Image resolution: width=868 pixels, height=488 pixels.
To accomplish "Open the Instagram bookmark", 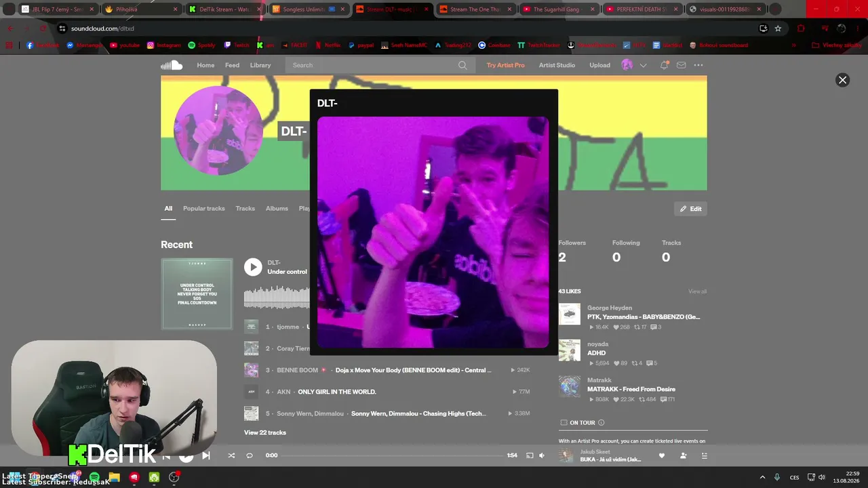I will click(x=164, y=45).
